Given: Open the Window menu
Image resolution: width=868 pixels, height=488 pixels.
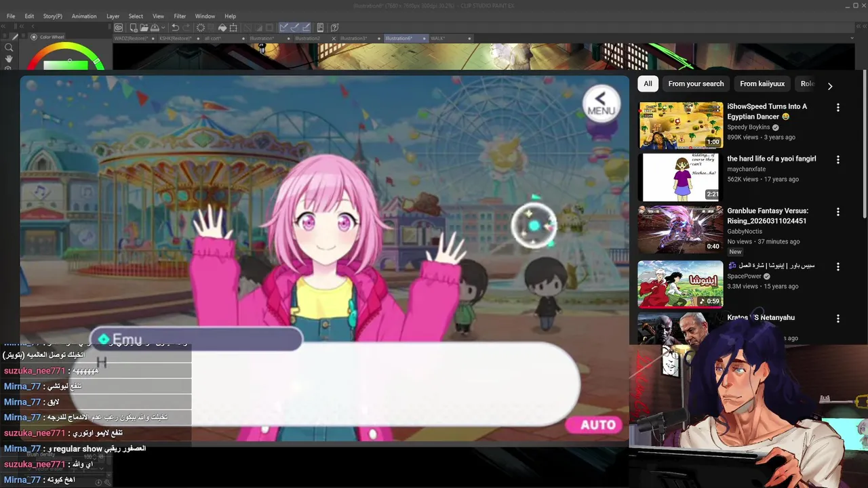Looking at the screenshot, I should click(205, 16).
